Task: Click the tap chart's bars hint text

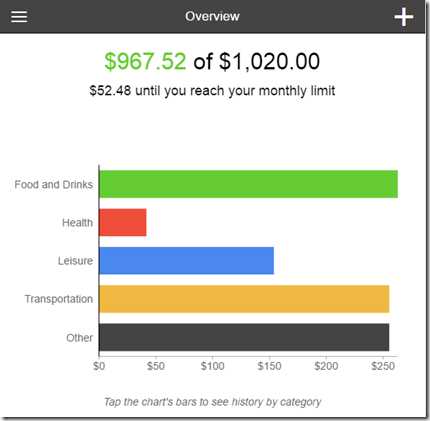Action: point(212,402)
